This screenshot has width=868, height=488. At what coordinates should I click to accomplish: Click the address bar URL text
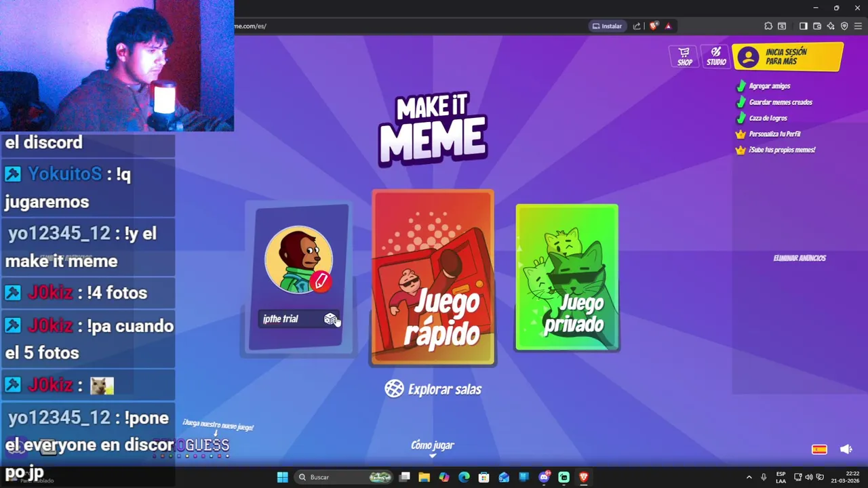coord(250,26)
